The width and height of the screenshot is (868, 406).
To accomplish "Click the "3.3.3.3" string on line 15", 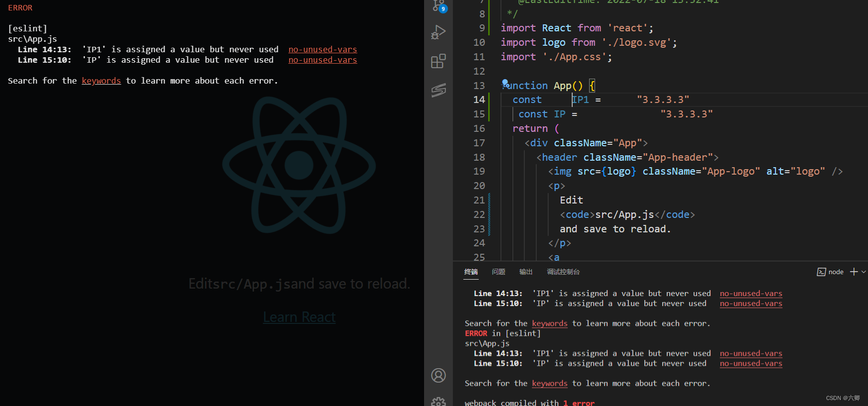I will tap(686, 114).
